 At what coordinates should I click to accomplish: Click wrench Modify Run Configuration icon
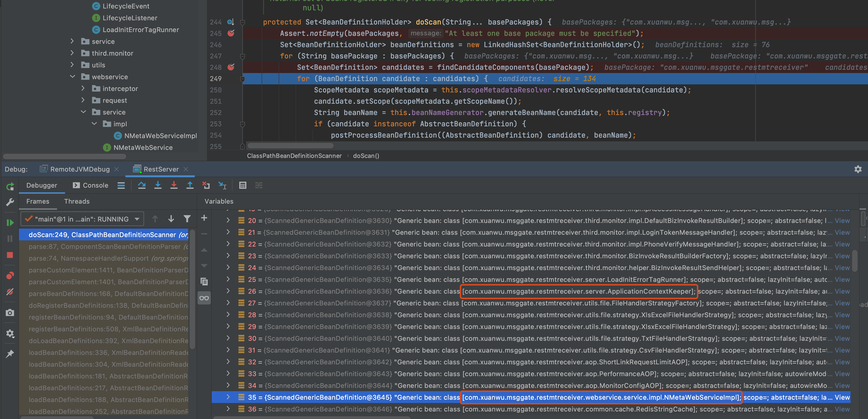(x=10, y=202)
